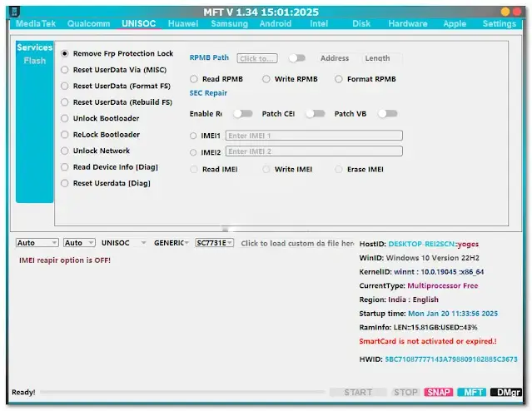This screenshot has width=532, height=411.
Task: Select Read Device Info [Diag]
Action: pos(110,167)
